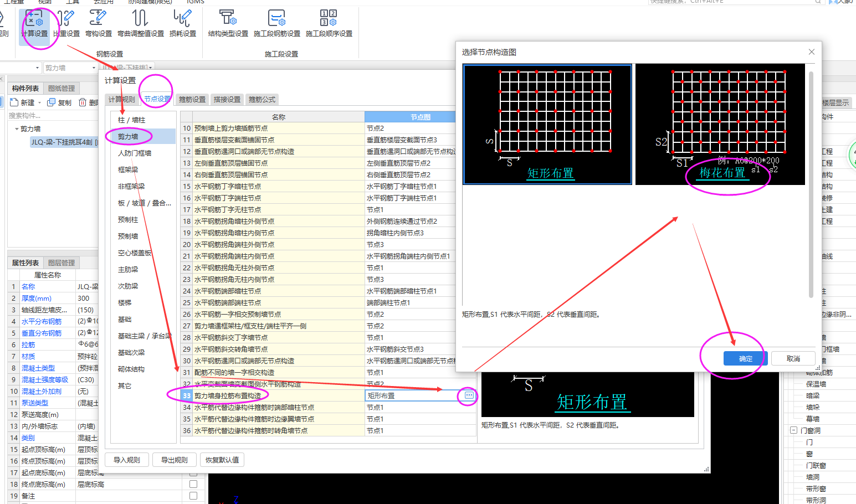This screenshot has height=504, width=856.
Task: Select JLQ-梁-下挂挑耳4剖 component
Action: point(64,142)
